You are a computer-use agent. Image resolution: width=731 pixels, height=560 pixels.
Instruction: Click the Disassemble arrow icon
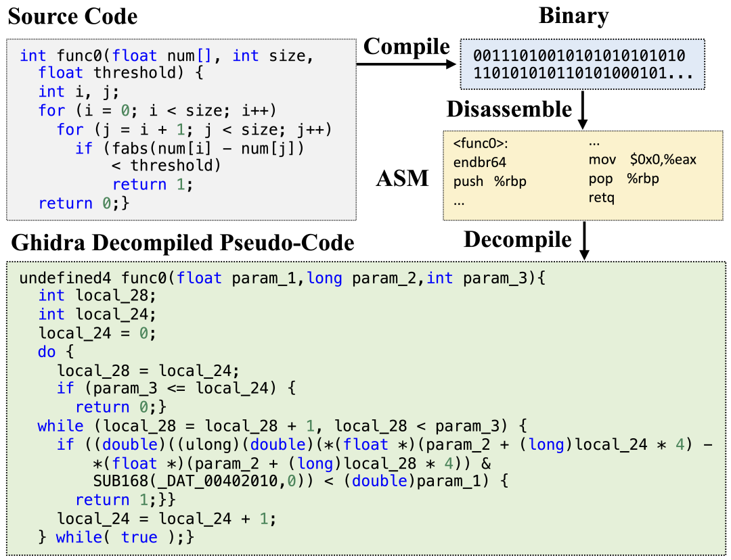(583, 110)
